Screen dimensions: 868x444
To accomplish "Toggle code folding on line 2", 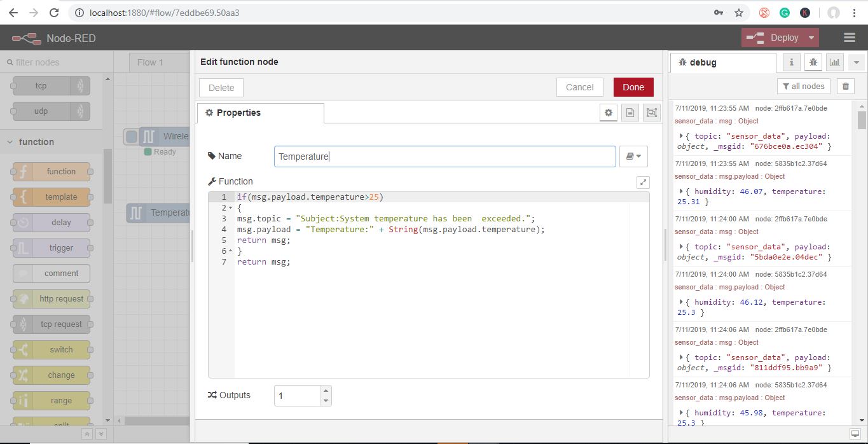I will click(230, 208).
